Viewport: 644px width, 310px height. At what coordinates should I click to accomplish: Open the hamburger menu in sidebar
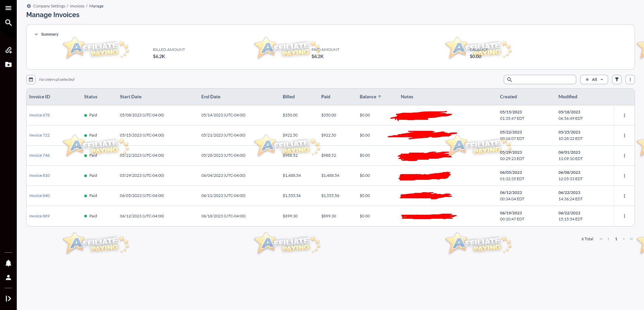pyautogui.click(x=8, y=8)
